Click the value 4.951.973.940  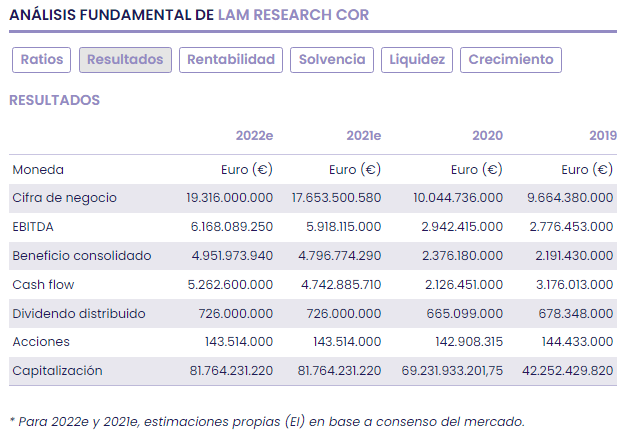[232, 256]
